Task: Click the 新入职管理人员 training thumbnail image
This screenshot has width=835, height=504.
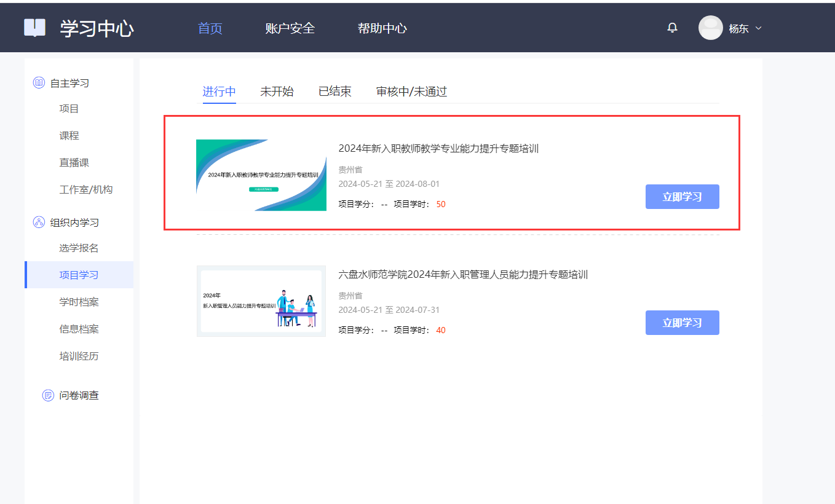Action: click(261, 301)
